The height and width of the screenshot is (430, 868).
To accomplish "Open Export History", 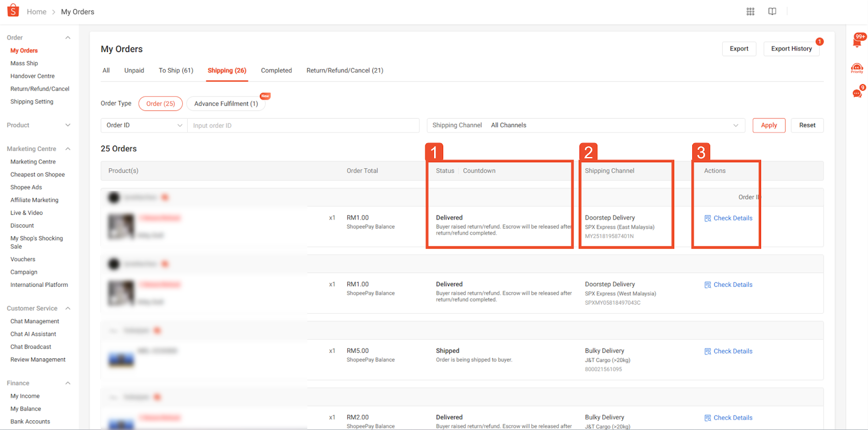I will point(792,49).
